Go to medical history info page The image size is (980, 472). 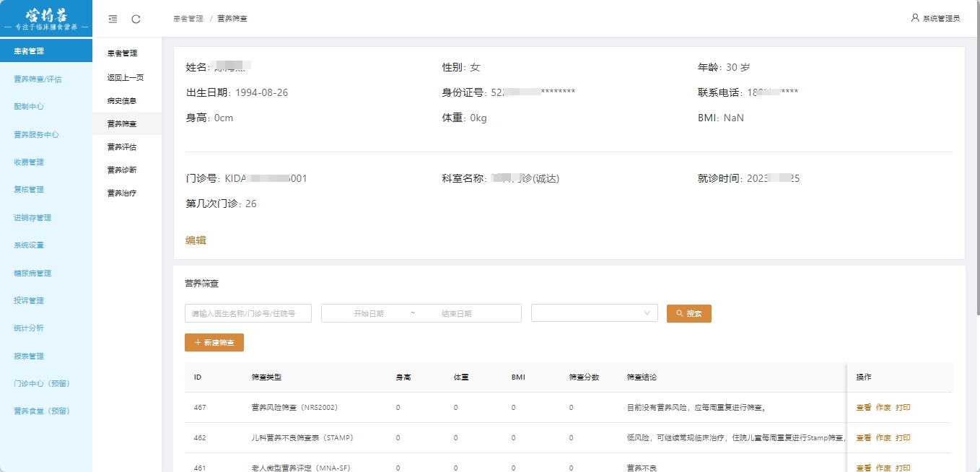[122, 101]
